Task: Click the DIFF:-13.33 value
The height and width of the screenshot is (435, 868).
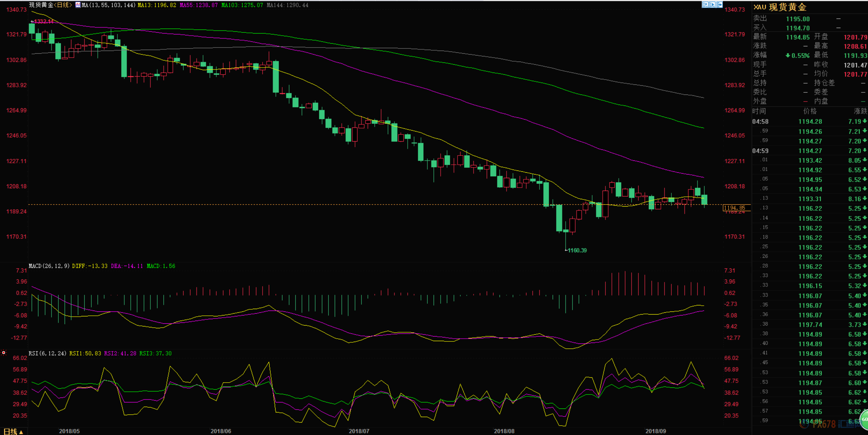Action: (90, 266)
